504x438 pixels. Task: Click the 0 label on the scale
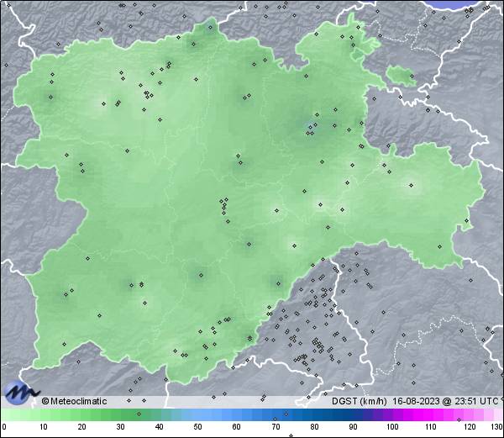coord(4,427)
